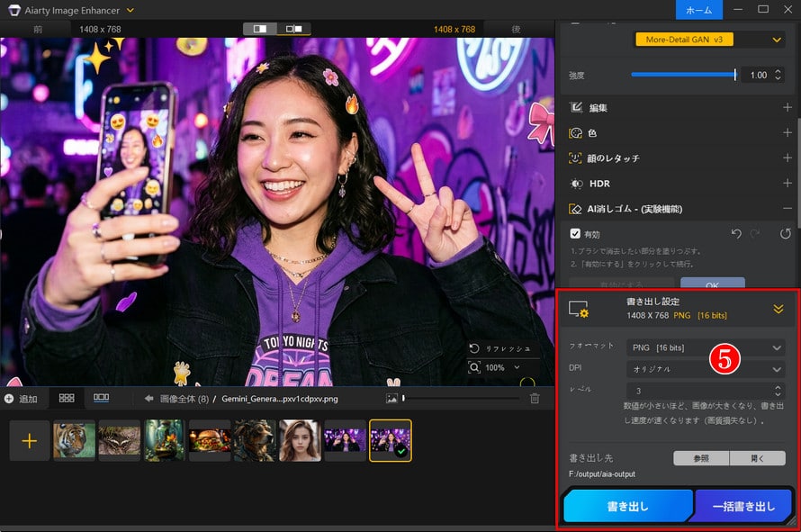Image resolution: width=801 pixels, height=532 pixels.
Task: Select the AI消しゴム eraser icon
Action: pyautogui.click(x=576, y=208)
